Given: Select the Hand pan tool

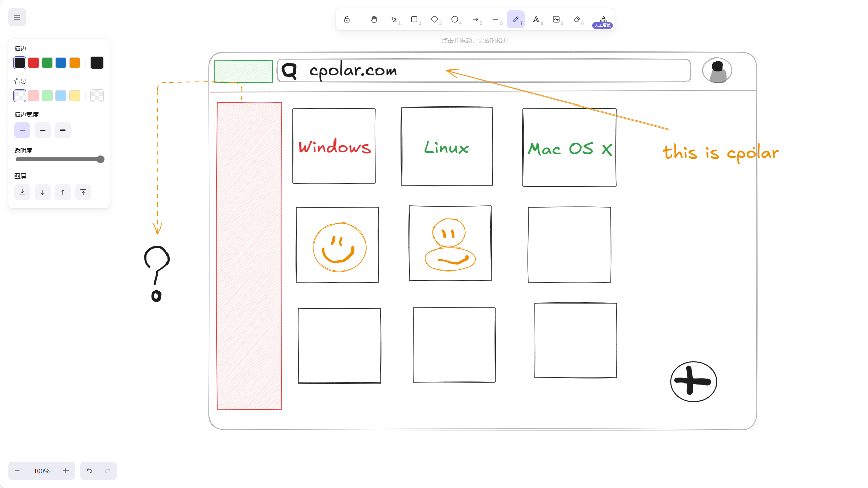Looking at the screenshot, I should click(374, 19).
